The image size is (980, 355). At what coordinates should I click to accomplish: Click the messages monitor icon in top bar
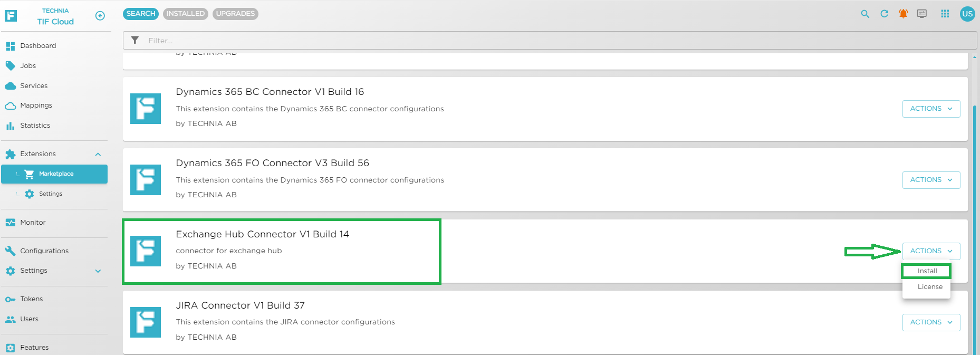(x=922, y=14)
